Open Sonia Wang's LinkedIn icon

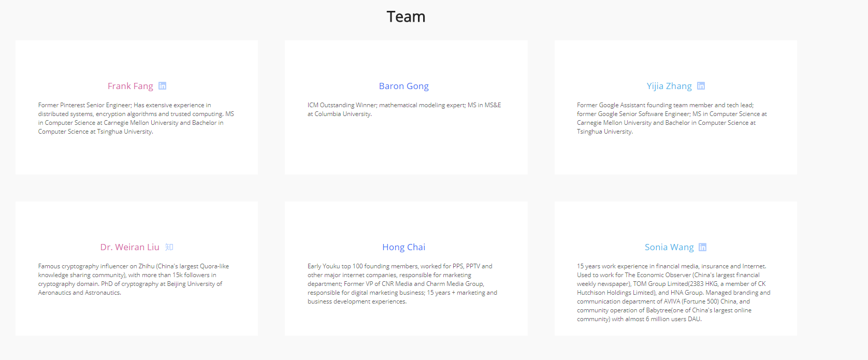point(702,247)
